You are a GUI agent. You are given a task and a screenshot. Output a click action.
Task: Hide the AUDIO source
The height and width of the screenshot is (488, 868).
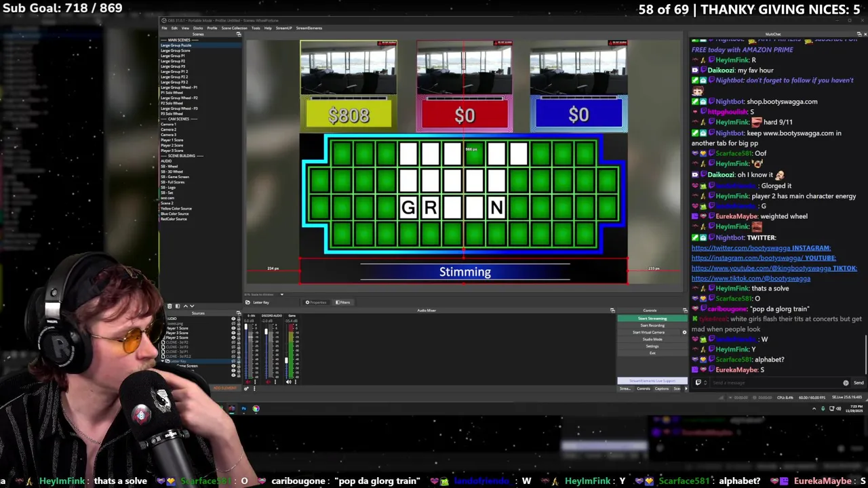click(x=233, y=319)
